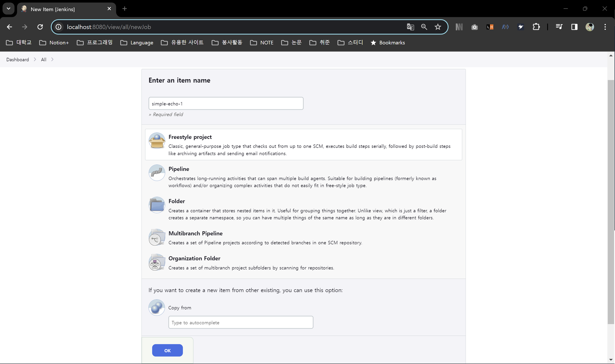Viewport: 615px width, 364px height.
Task: Click the Copy from spheres icon
Action: (x=157, y=307)
